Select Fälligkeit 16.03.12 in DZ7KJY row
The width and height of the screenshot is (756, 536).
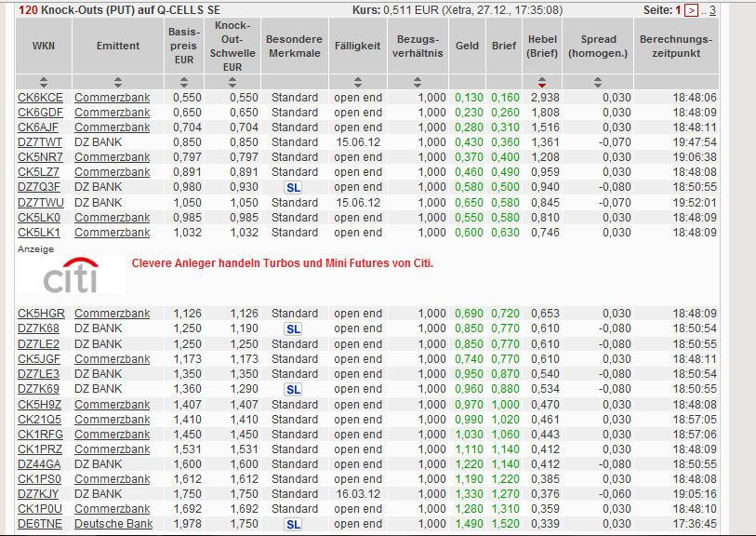coord(358,494)
